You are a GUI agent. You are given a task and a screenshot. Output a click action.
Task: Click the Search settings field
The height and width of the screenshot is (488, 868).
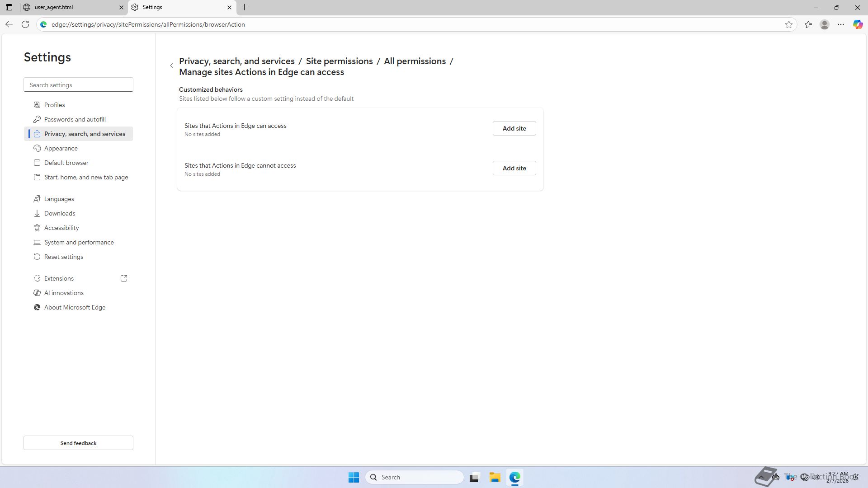78,85
